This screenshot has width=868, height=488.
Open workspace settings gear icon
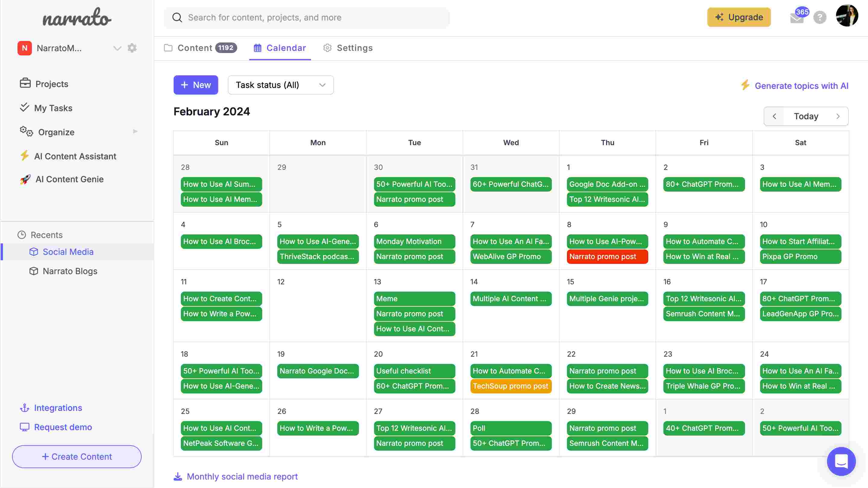132,48
